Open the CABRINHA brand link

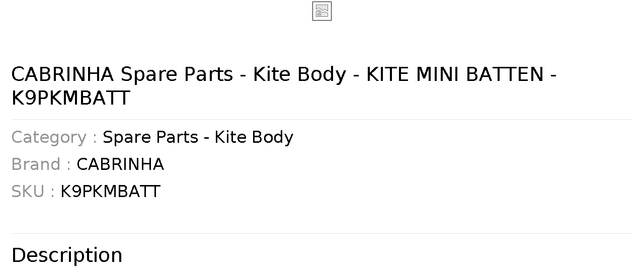[x=120, y=164]
